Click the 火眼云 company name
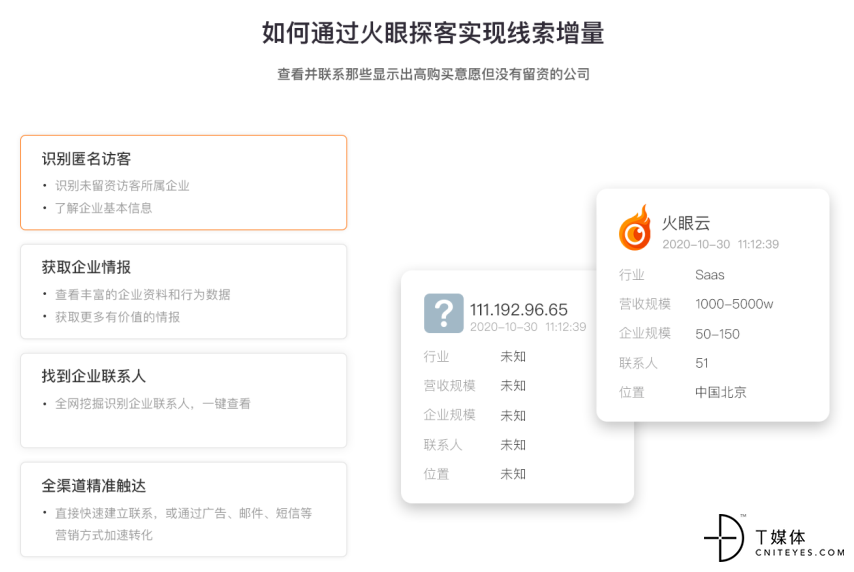854x572 pixels. point(686,223)
